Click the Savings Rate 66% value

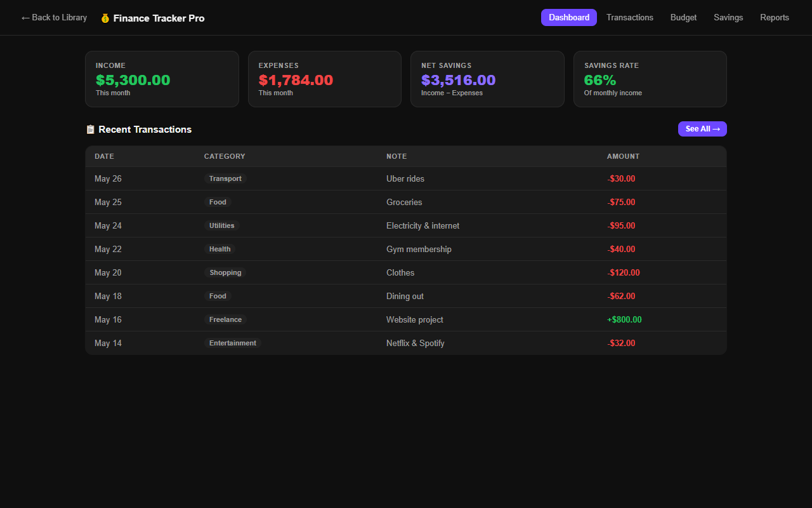click(x=600, y=80)
